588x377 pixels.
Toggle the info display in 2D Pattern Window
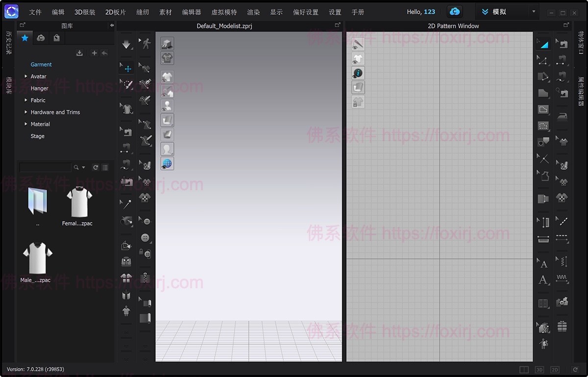coord(358,73)
